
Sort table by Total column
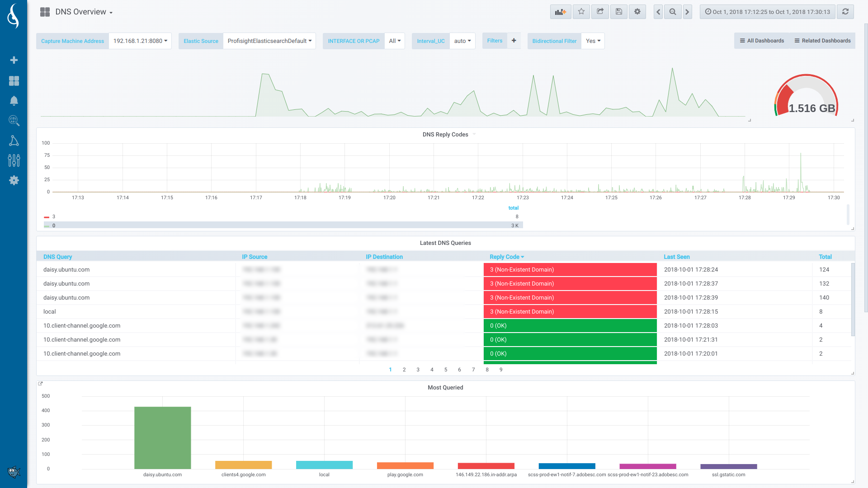pos(825,257)
